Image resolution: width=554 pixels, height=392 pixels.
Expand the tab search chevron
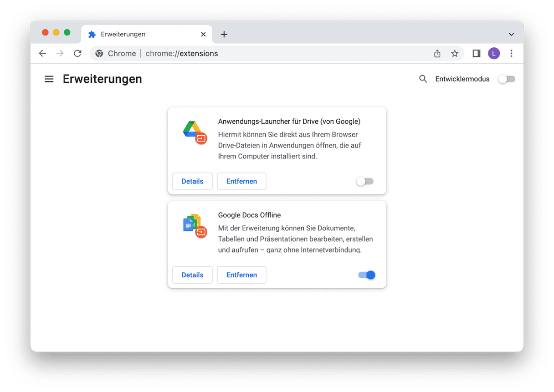click(x=511, y=34)
